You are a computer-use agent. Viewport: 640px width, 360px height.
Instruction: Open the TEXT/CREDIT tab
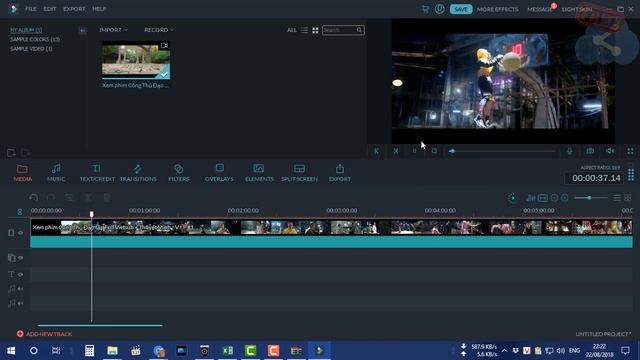coord(97,173)
